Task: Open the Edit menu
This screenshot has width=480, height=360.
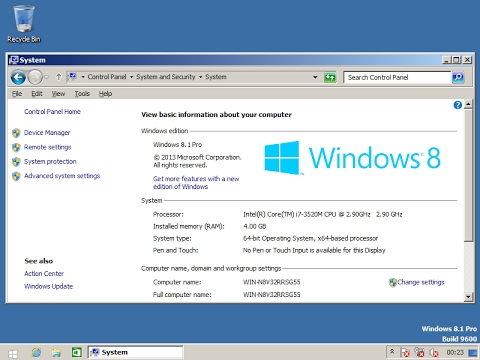Action: click(x=37, y=94)
